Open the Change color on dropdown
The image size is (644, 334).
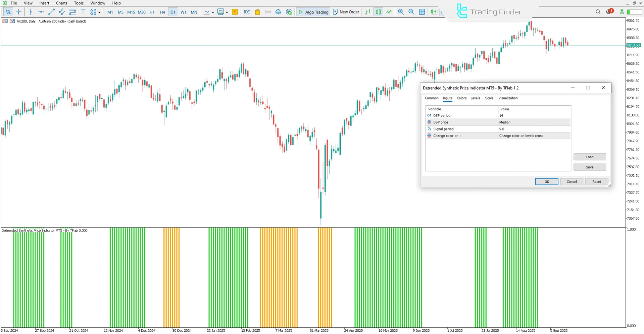[534, 135]
